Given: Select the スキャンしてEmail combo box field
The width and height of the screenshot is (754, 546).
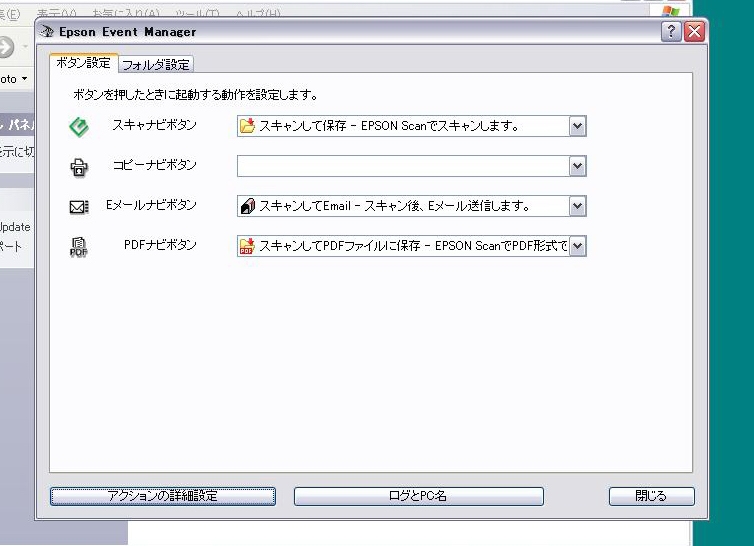Looking at the screenshot, I should (x=412, y=206).
